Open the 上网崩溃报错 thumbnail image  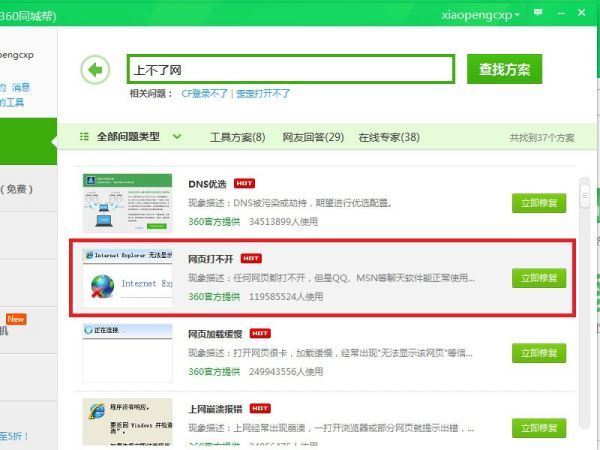tap(127, 420)
